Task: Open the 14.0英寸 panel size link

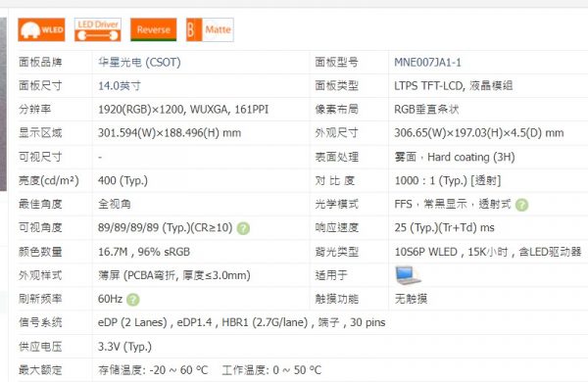Action: (x=120, y=86)
